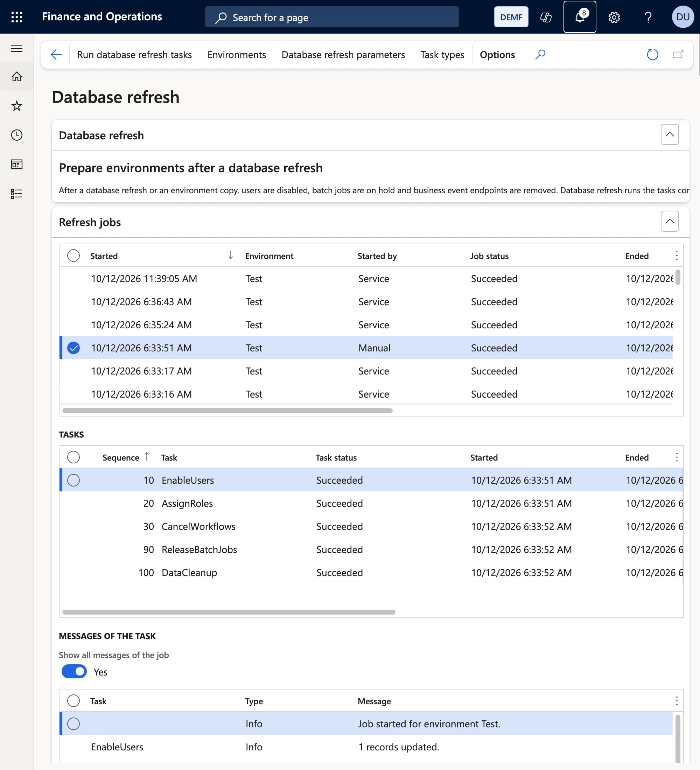Select all rows in Refresh jobs grid
The width and height of the screenshot is (700, 770).
point(73,255)
